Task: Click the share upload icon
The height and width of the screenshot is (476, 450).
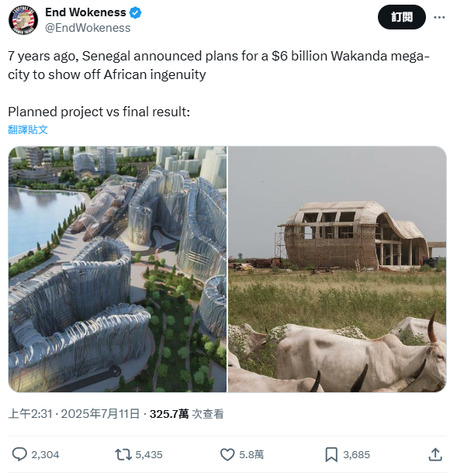Action: pos(435,454)
